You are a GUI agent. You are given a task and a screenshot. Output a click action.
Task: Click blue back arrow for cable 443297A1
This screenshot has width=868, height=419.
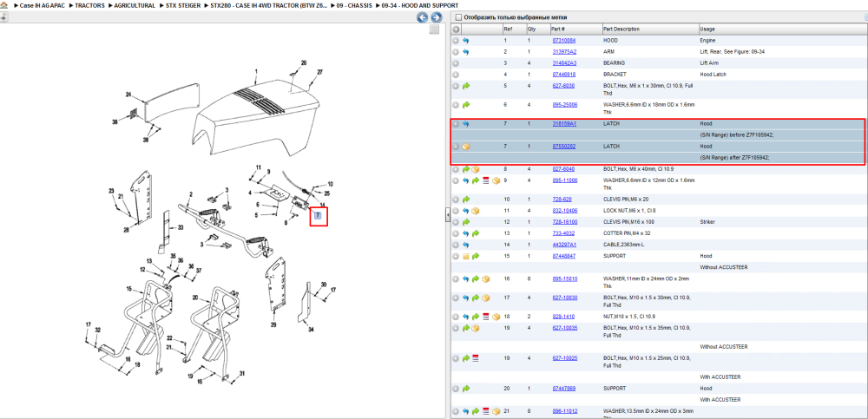pyautogui.click(x=465, y=245)
